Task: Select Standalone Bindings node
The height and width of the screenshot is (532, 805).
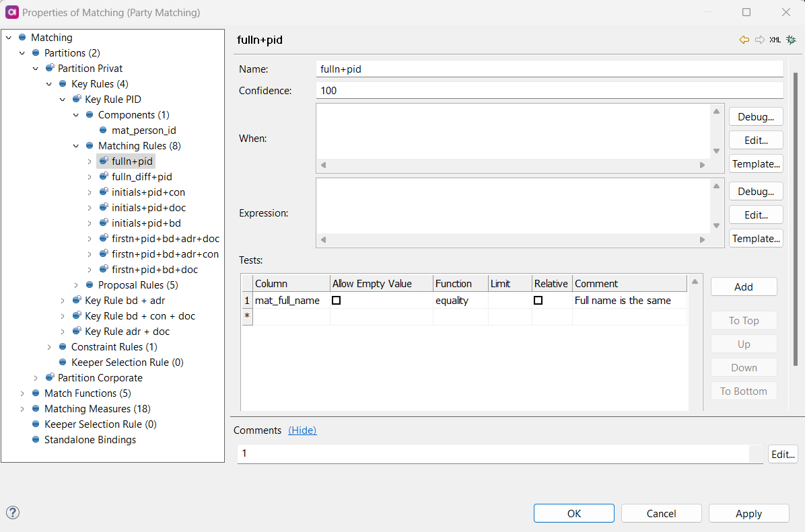Action: click(x=90, y=439)
